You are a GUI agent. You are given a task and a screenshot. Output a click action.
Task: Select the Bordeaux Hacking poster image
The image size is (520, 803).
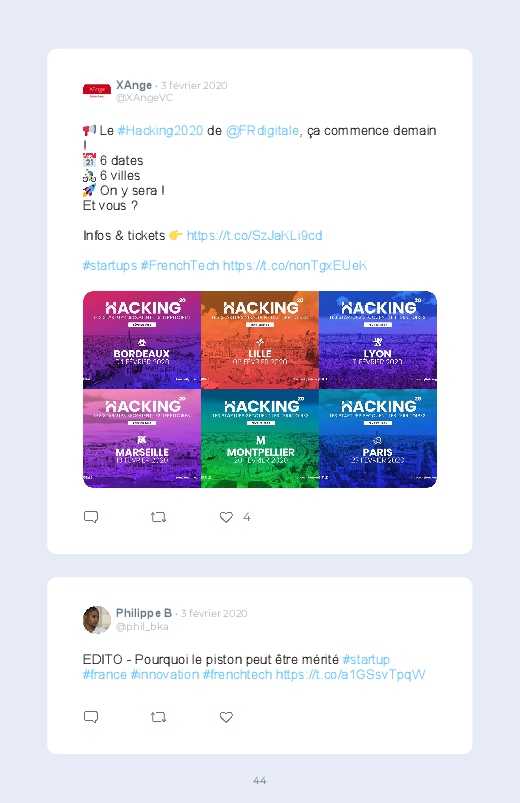click(x=142, y=340)
